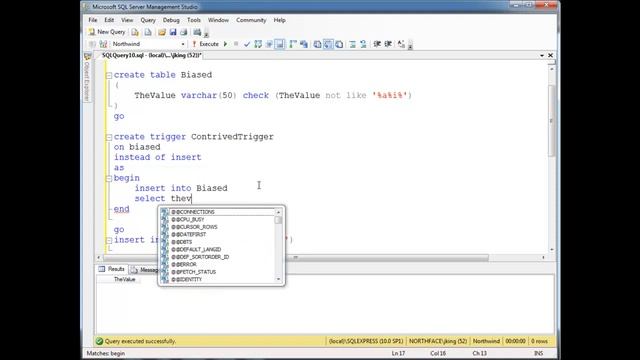Increase the indent
Image resolution: width=640 pixels, height=360 pixels.
tap(388, 44)
